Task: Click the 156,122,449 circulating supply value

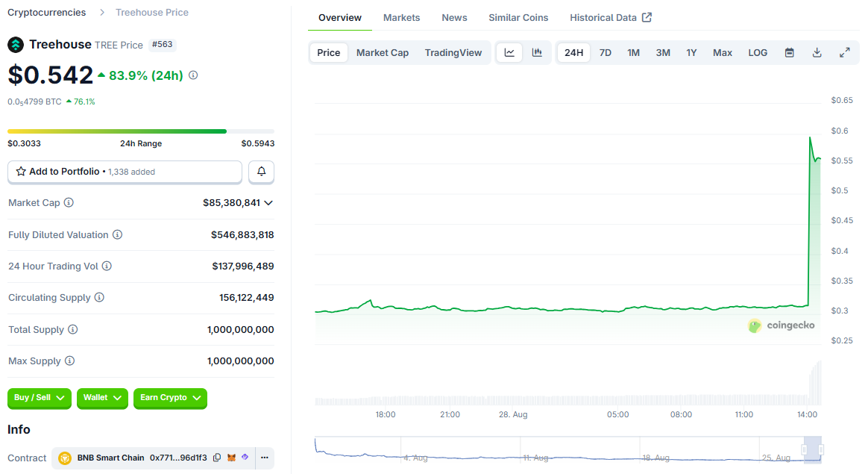Action: coord(246,298)
